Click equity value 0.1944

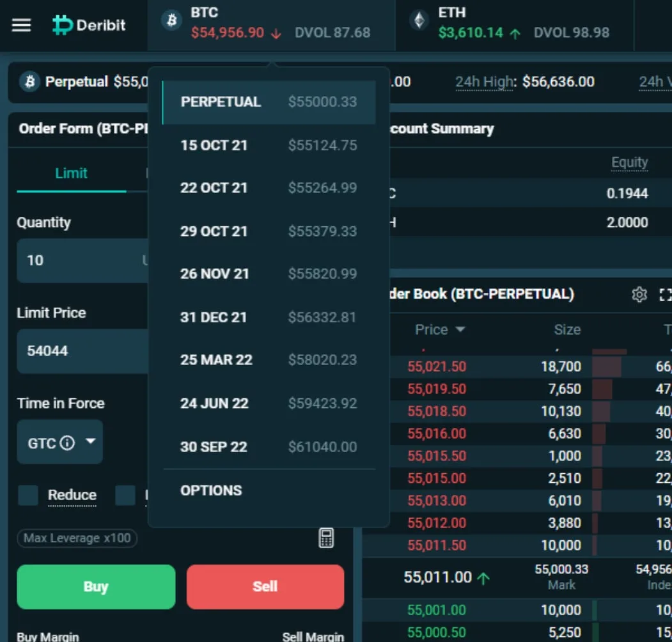coord(627,193)
